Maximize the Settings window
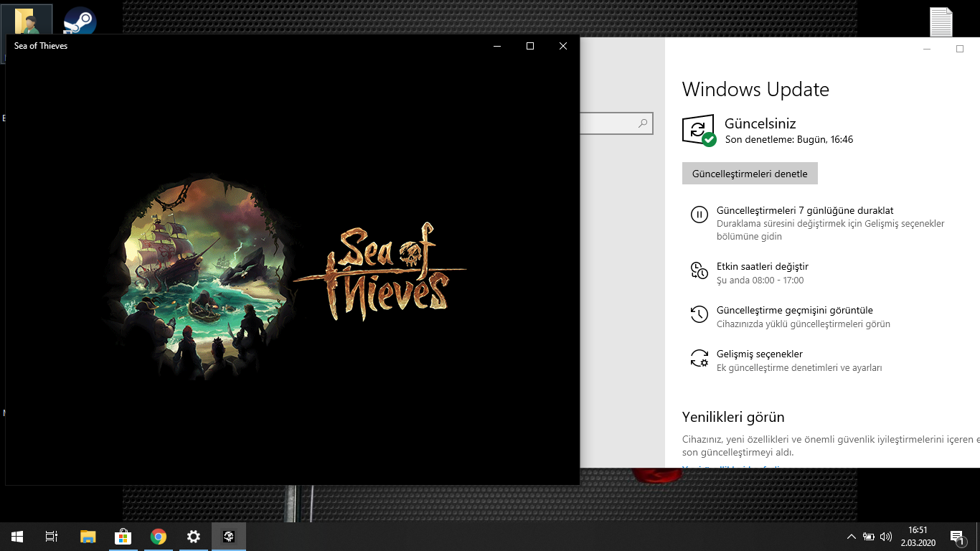The width and height of the screenshot is (980, 551). point(960,49)
